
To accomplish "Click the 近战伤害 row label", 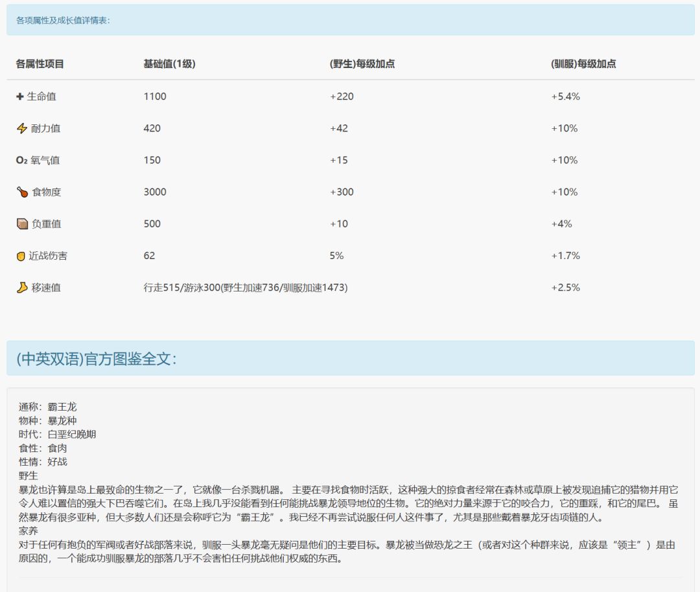I will [48, 256].
